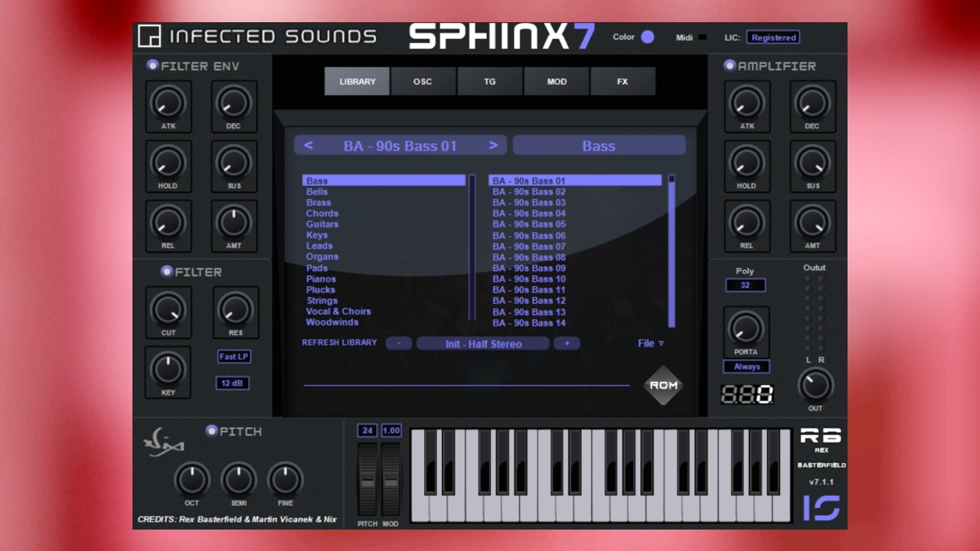Click the plus button beside Init preset
The image size is (980, 551).
point(567,344)
